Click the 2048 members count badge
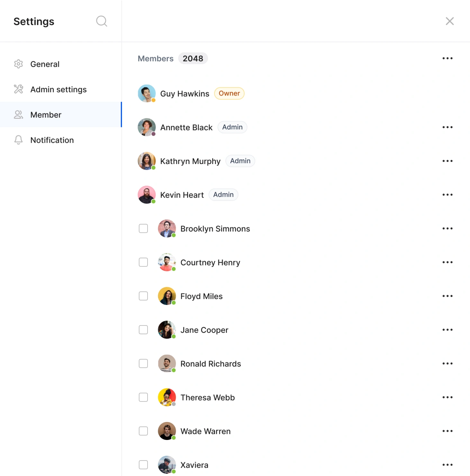Viewport: 470px width, 476px height. pyautogui.click(x=193, y=59)
